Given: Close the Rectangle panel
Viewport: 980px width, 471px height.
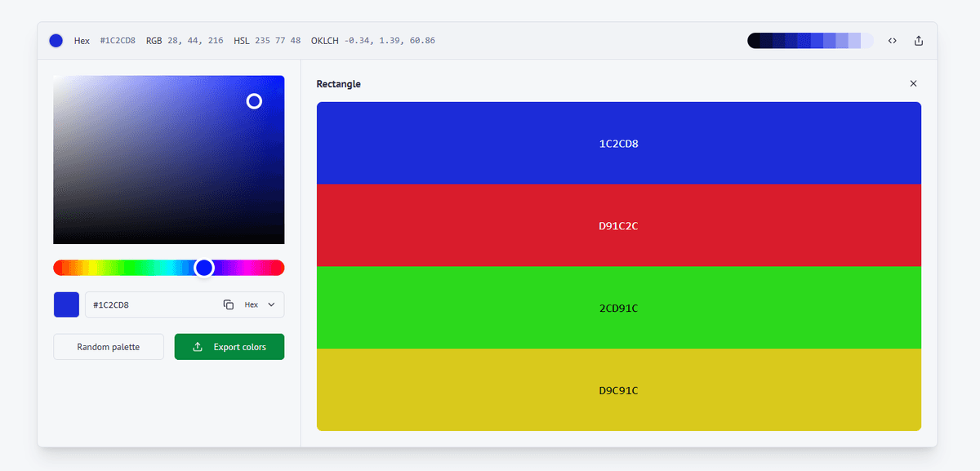Looking at the screenshot, I should tap(913, 83).
